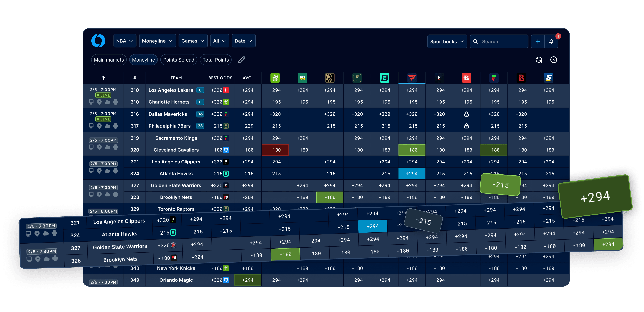
Task: Click the blue S sportsbook column icon
Action: 548,78
